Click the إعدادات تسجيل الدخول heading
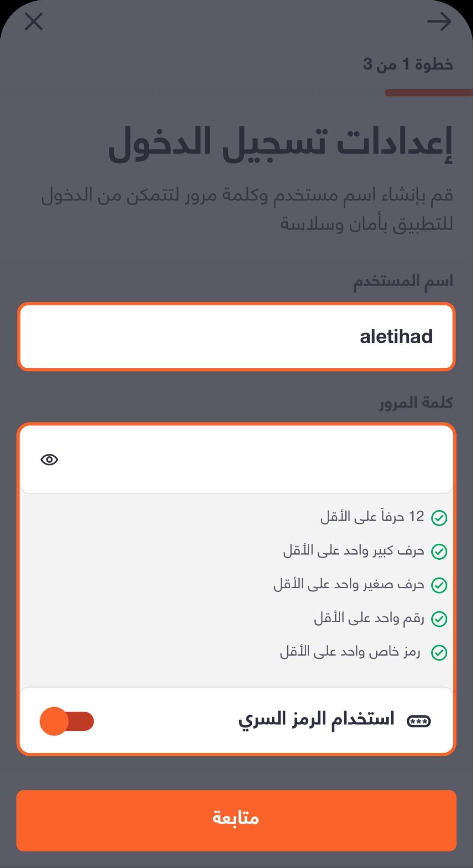The width and height of the screenshot is (473, 868). coord(281,144)
